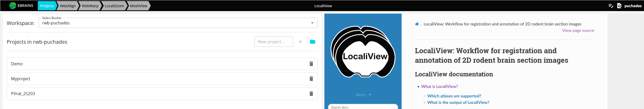Click the search document icon beside puchades
The height and width of the screenshot is (109, 644).
click(x=619, y=6)
